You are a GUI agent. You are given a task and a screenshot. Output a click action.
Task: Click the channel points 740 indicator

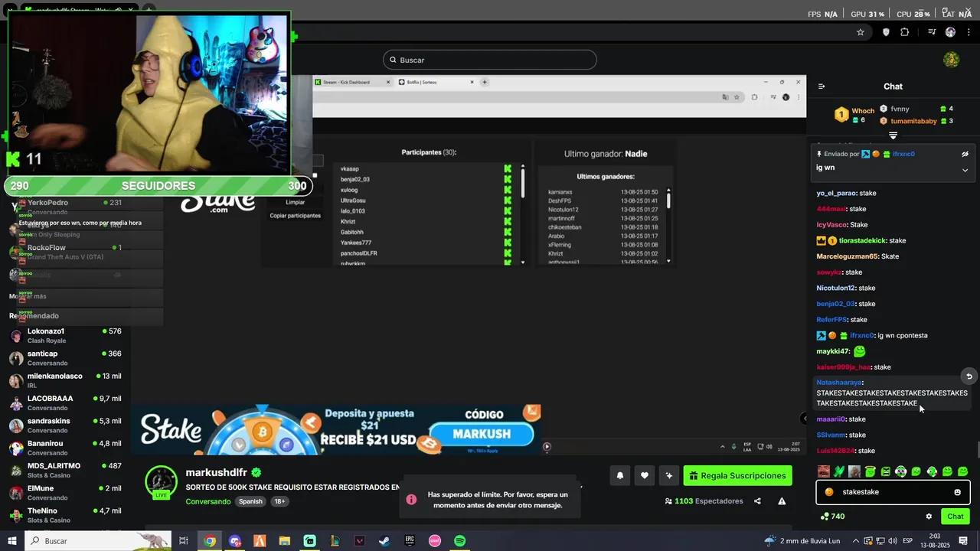click(832, 517)
